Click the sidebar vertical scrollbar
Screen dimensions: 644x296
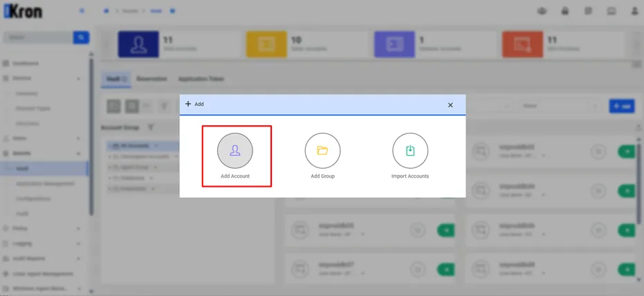(x=91, y=136)
